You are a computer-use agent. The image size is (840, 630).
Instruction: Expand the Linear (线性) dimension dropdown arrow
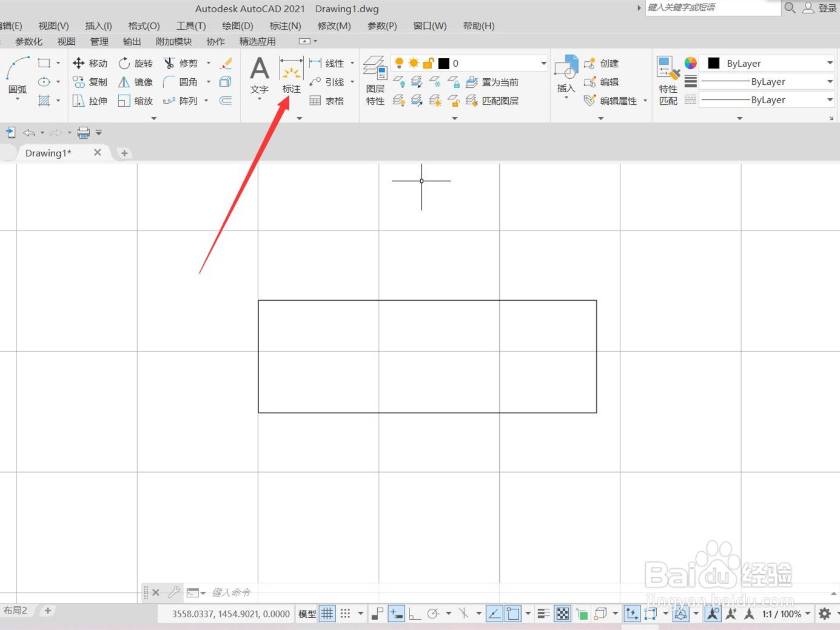(x=352, y=63)
